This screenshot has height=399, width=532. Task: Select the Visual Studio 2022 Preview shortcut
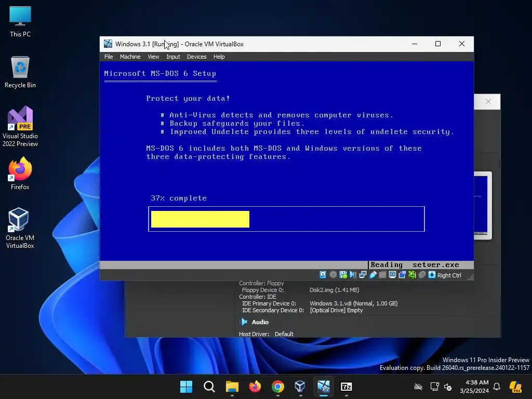pyautogui.click(x=20, y=127)
